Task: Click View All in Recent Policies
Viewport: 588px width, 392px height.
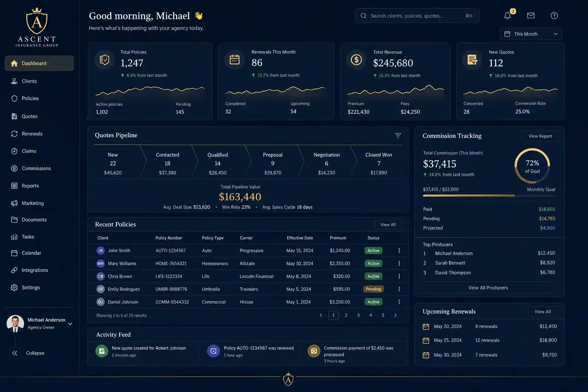Action: 388,225
